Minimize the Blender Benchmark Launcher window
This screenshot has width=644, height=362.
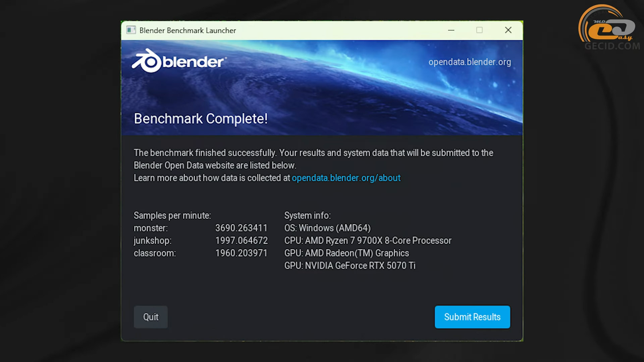pyautogui.click(x=451, y=30)
